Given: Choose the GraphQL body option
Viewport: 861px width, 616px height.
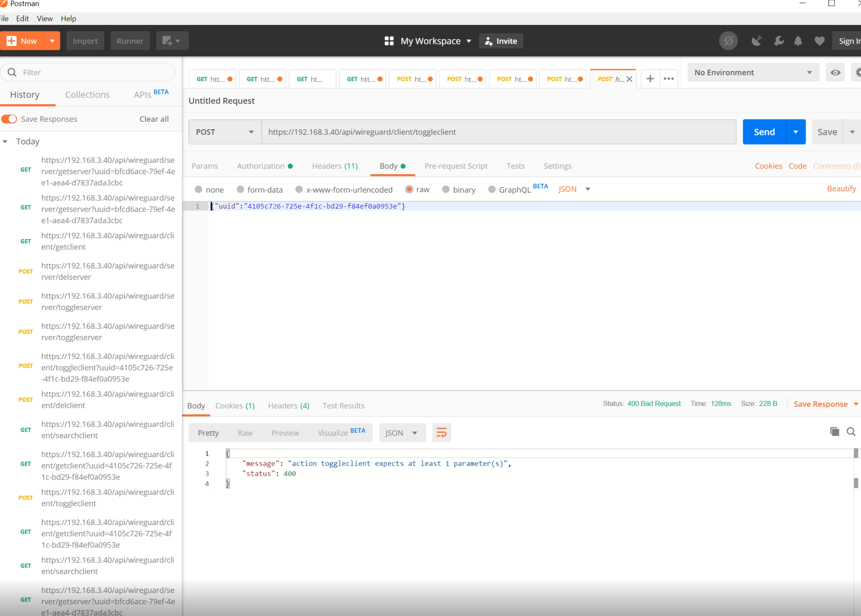Looking at the screenshot, I should [x=492, y=189].
